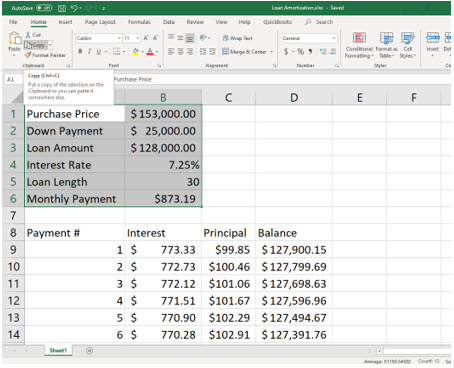Viewport: 454px width, 368px height.
Task: Open the undo history dropdown arrow
Action: (x=80, y=8)
